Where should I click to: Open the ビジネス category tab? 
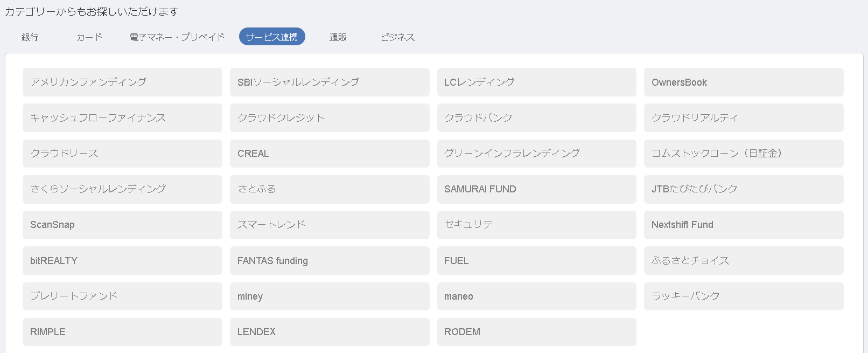coord(397,37)
